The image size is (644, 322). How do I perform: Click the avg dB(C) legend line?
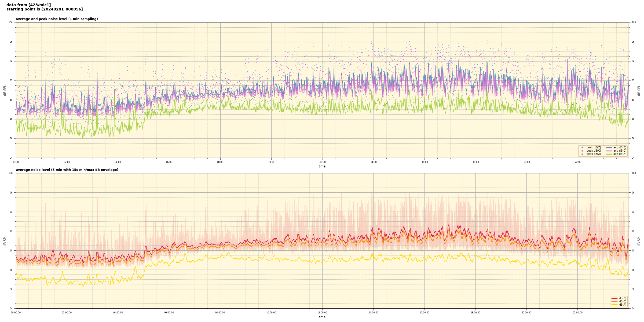tap(609, 151)
